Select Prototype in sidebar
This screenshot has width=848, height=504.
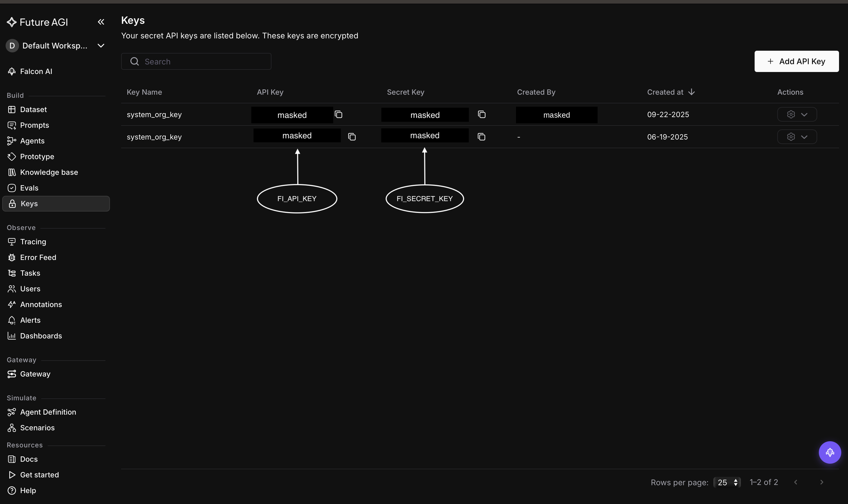point(37,156)
